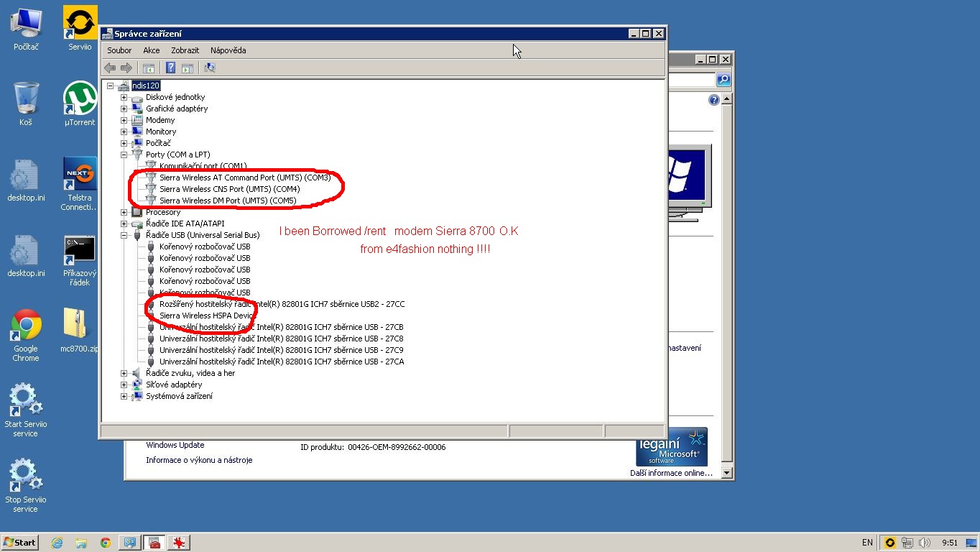
Task: Open Příkazový řádek desktop shortcut
Action: pyautogui.click(x=80, y=260)
